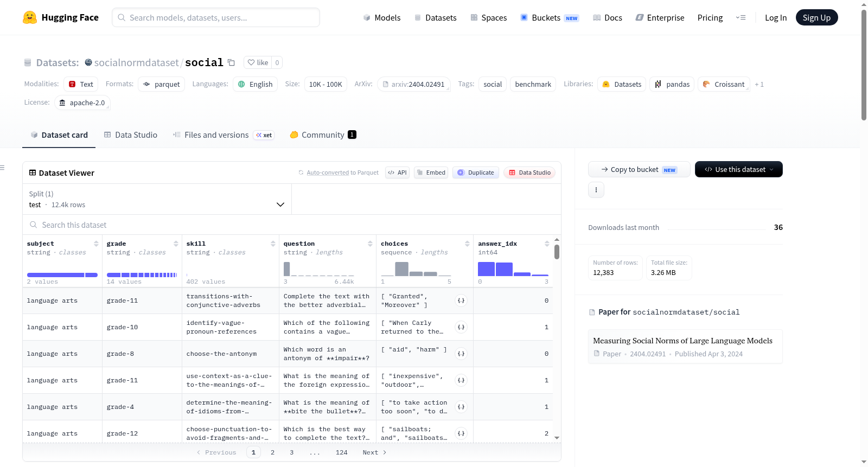Open the more navigation options icon
Image resolution: width=868 pixels, height=467 pixels.
pyautogui.click(x=741, y=17)
